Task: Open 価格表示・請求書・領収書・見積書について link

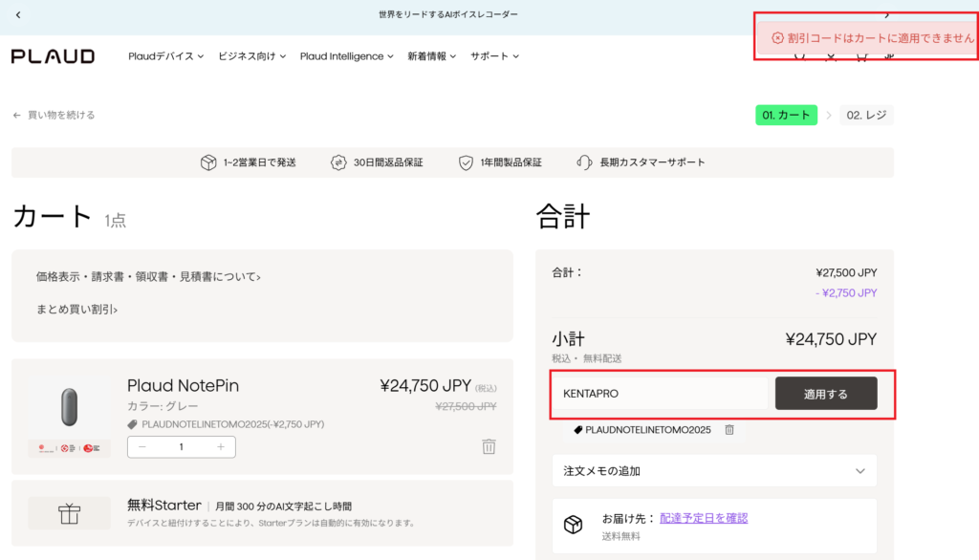Action: [x=148, y=276]
